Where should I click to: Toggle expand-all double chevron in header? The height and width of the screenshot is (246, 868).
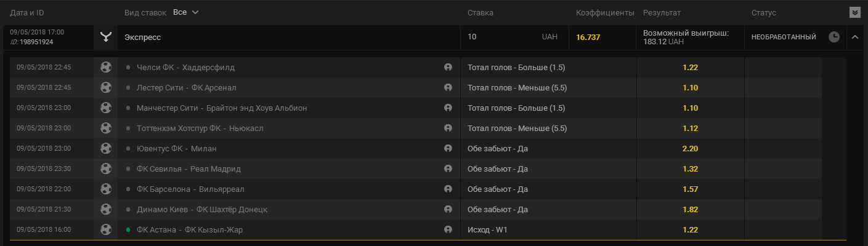coord(854,12)
